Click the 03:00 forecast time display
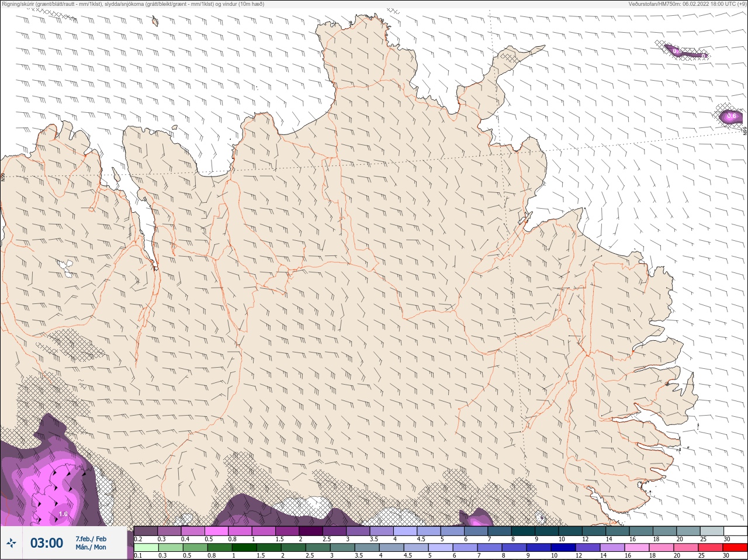This screenshot has width=748, height=560. pos(47,543)
